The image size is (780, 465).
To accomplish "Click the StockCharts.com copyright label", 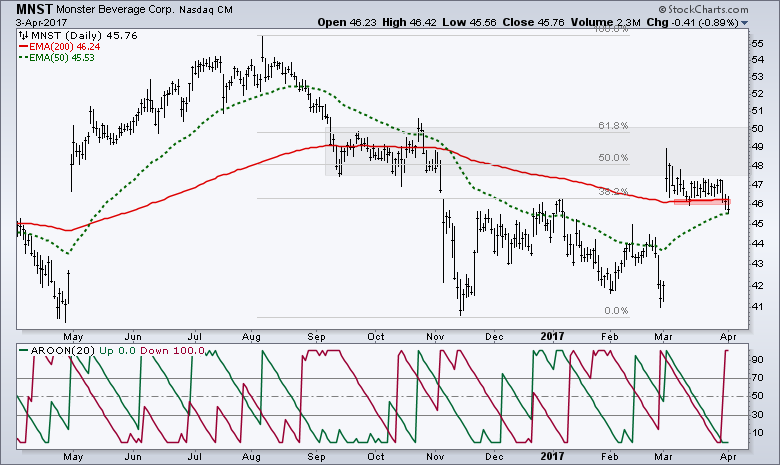I will [703, 9].
